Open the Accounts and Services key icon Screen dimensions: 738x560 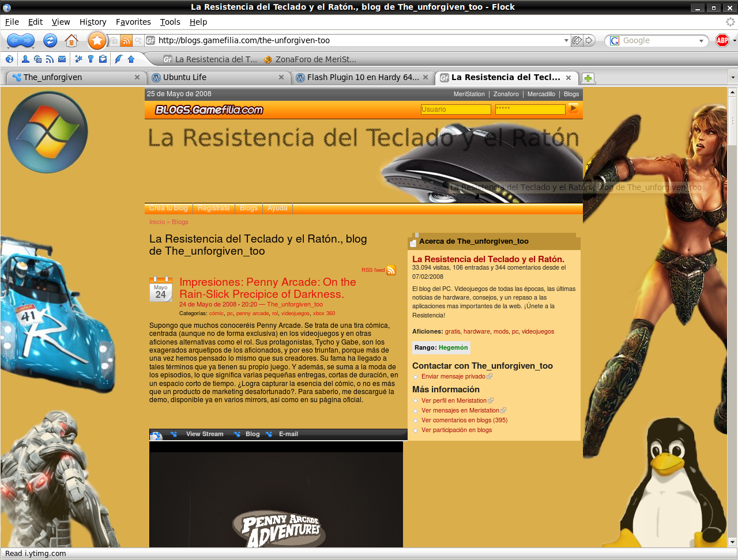coord(91,59)
